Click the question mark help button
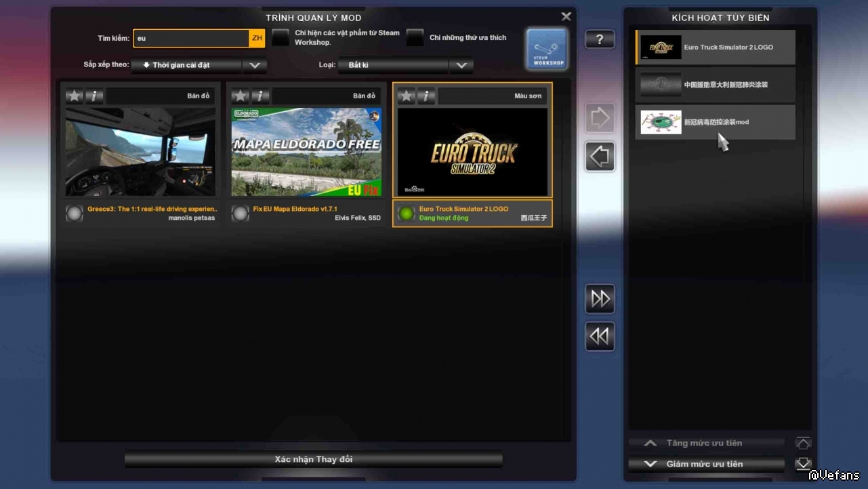This screenshot has width=868, height=489. point(600,39)
